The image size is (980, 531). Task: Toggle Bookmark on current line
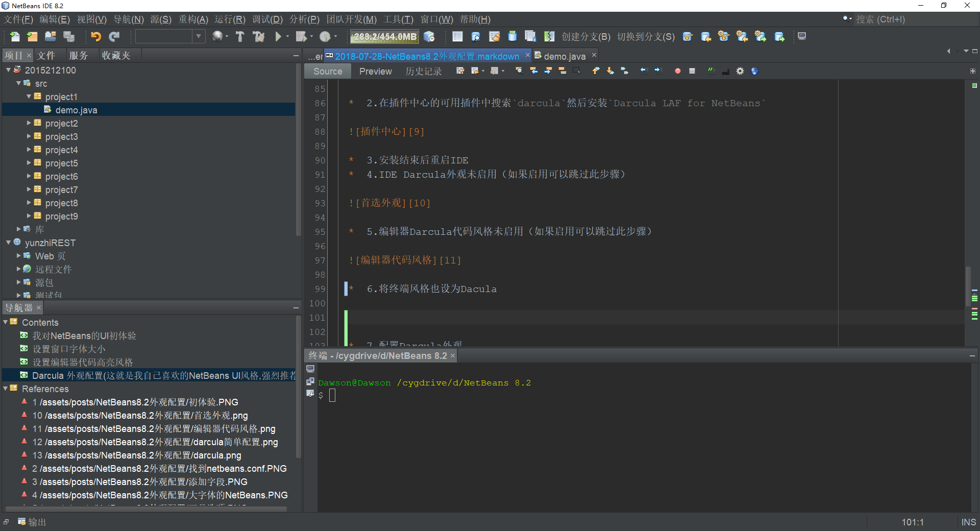[x=624, y=71]
